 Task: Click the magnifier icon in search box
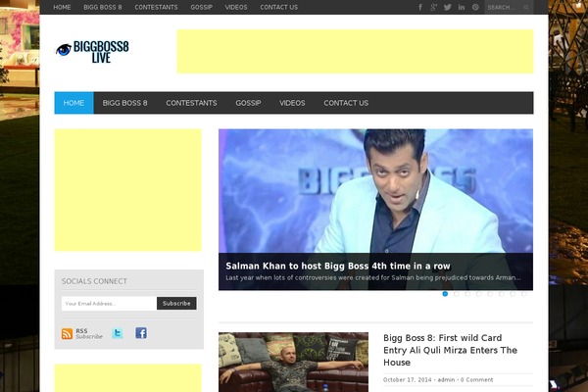[x=526, y=8]
